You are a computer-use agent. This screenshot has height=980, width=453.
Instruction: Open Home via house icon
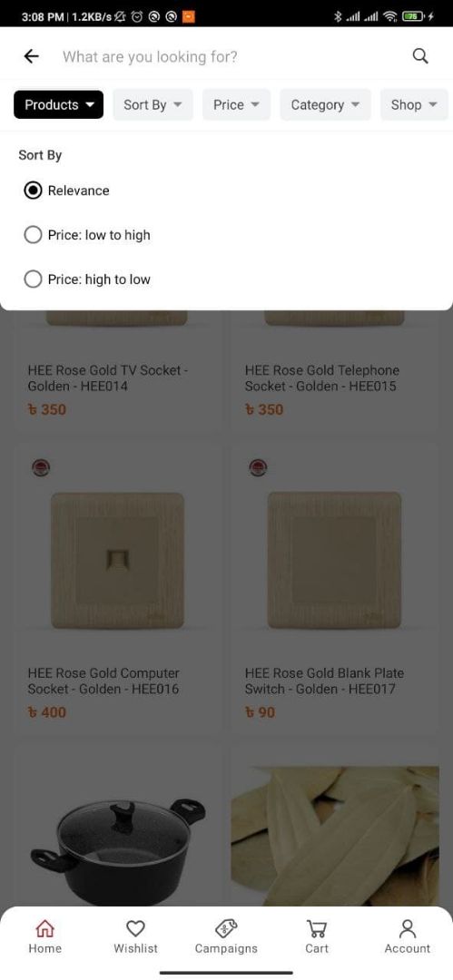coord(45,928)
